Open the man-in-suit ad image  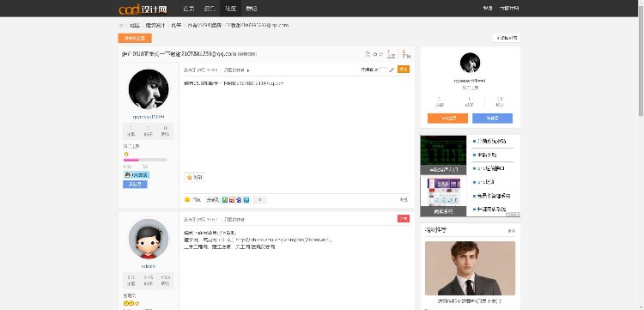[x=470, y=268]
